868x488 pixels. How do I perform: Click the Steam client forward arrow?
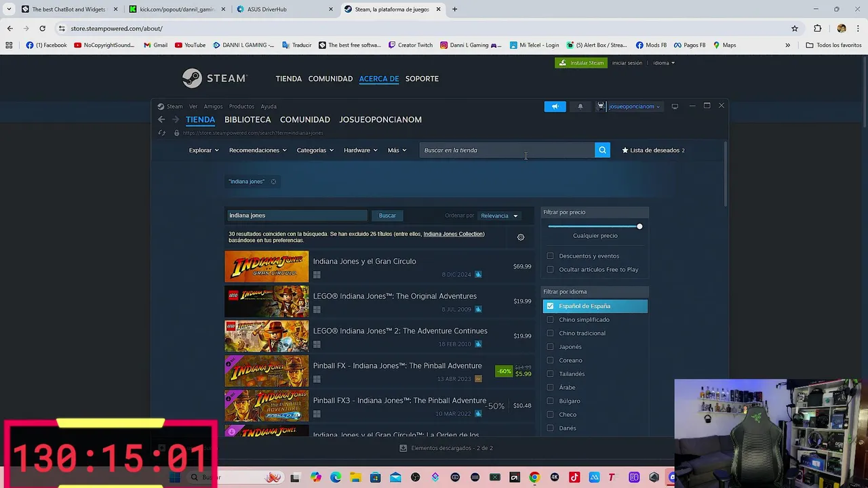[x=176, y=119]
